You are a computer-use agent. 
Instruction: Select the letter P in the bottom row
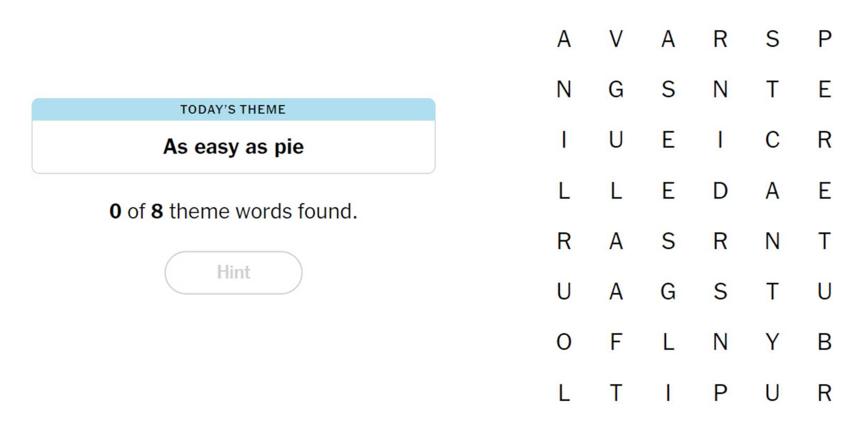[720, 392]
